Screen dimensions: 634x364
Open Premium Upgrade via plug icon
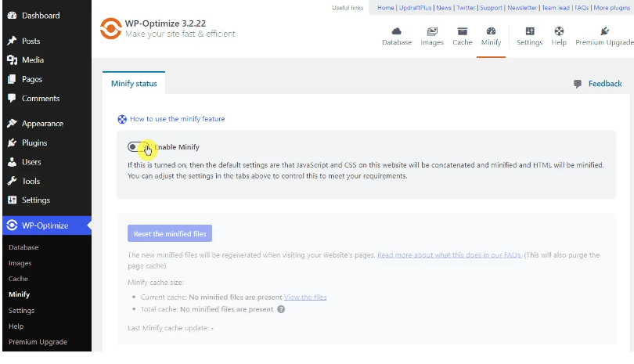604,31
